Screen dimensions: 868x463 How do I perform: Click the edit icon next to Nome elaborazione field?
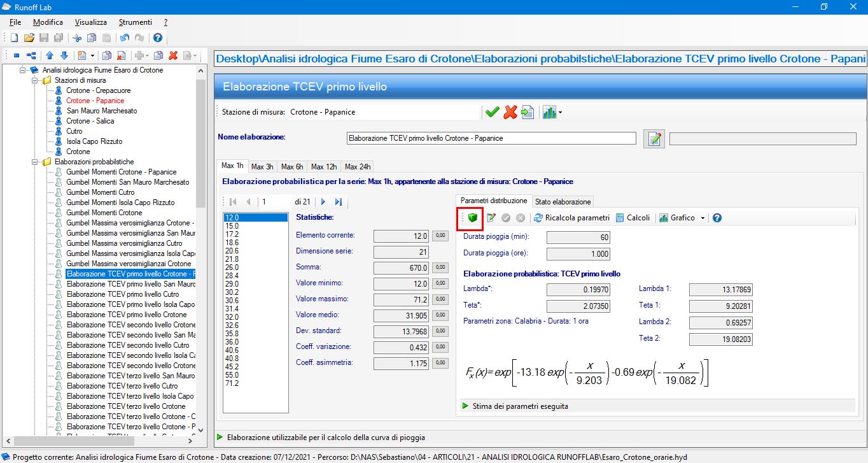[654, 138]
